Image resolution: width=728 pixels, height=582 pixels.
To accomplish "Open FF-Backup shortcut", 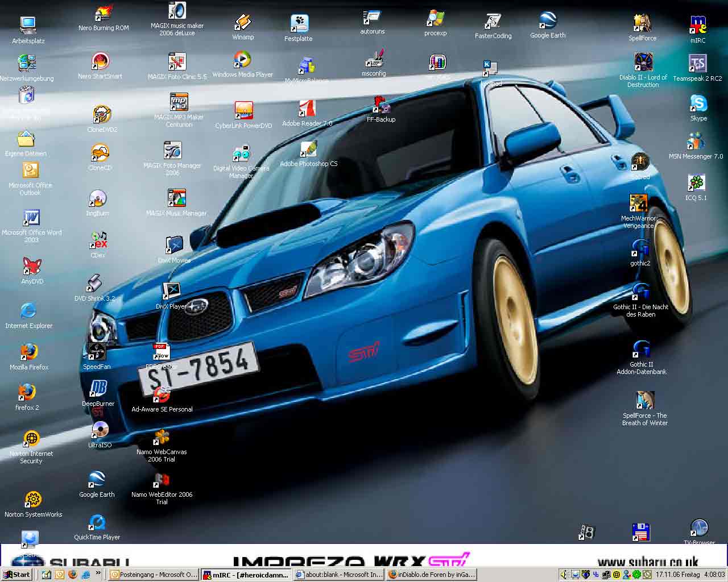I will 381,105.
